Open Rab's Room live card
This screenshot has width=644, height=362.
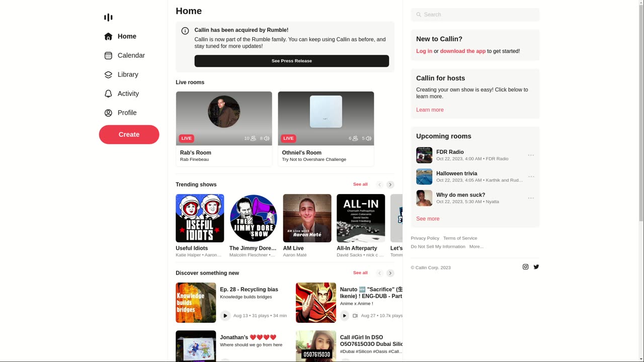tap(224, 129)
